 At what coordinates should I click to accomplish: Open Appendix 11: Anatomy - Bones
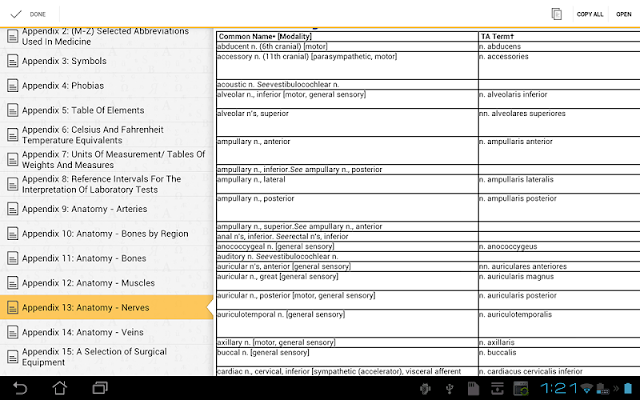pos(107,258)
